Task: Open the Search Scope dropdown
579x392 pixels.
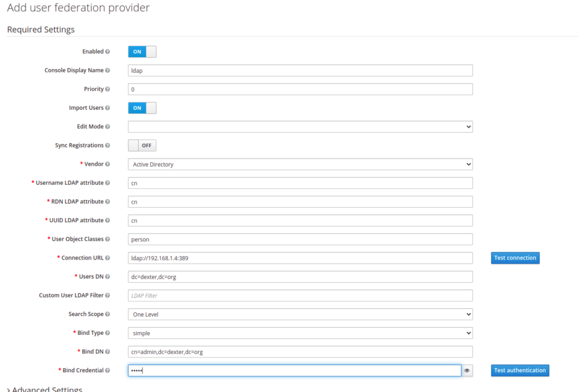Action: 300,314
